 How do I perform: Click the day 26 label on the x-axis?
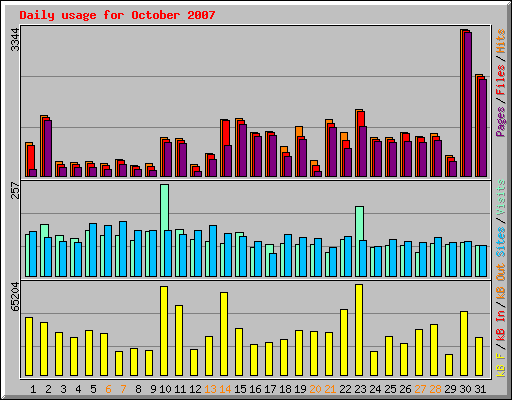click(x=405, y=389)
